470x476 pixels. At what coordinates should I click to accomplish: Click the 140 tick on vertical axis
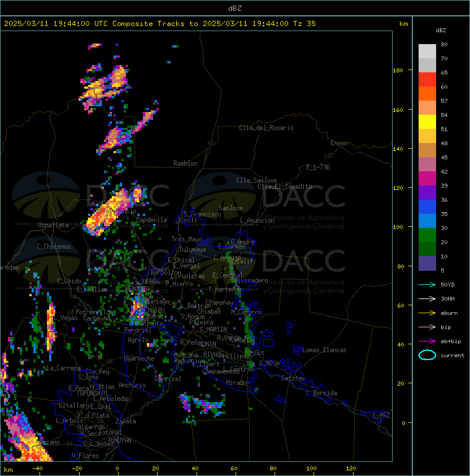tap(398, 149)
